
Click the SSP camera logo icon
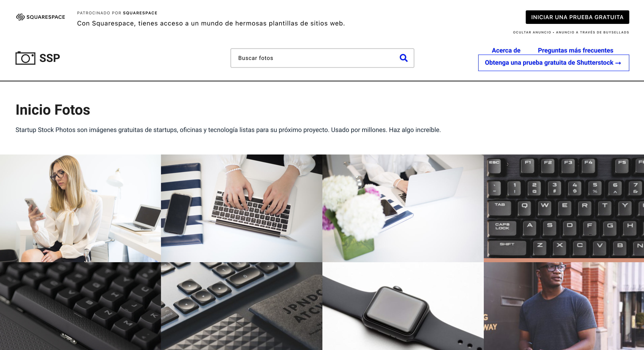(x=25, y=58)
